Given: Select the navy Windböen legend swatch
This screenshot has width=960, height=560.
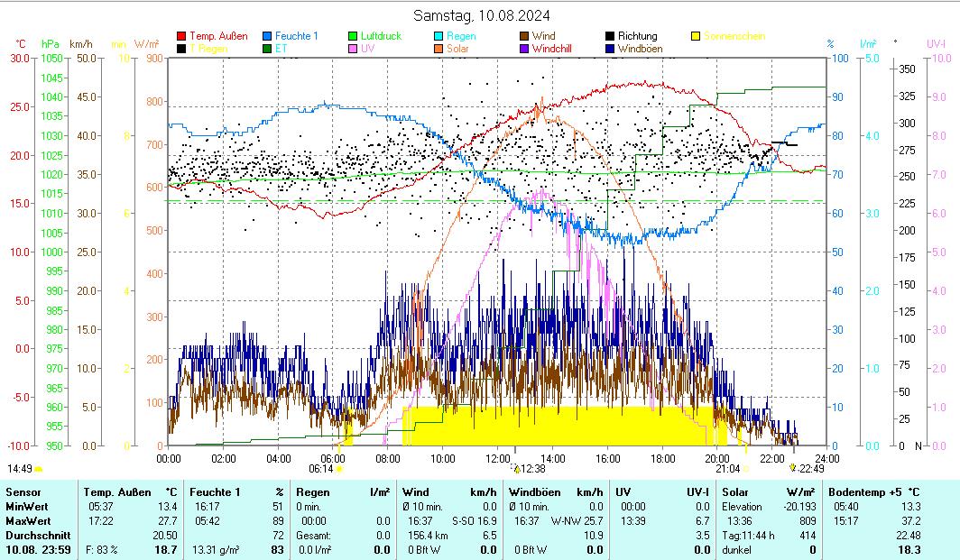Looking at the screenshot, I should point(611,49).
